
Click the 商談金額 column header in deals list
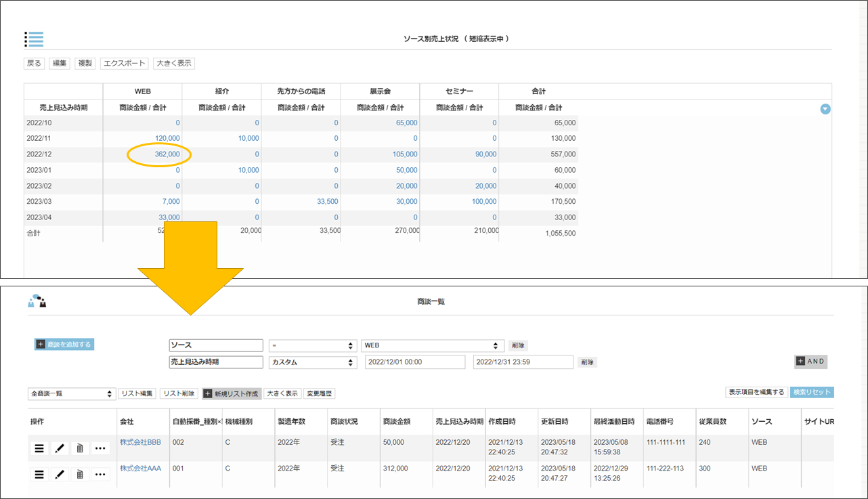(x=396, y=422)
